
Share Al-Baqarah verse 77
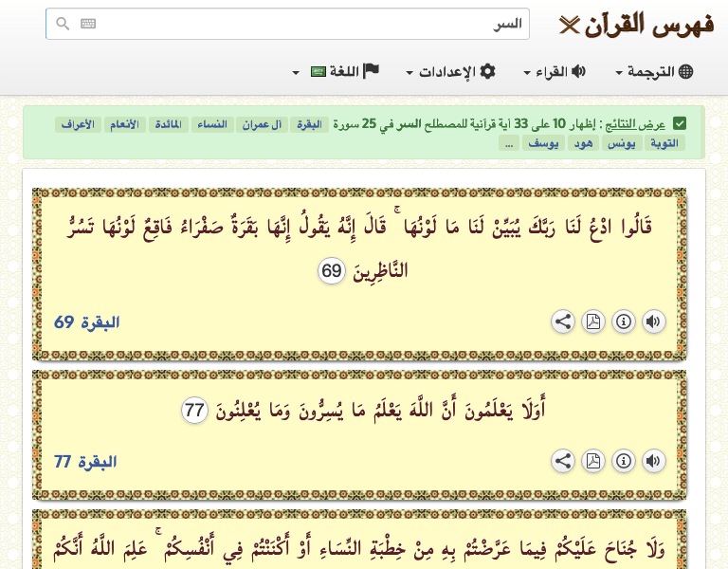(x=563, y=462)
